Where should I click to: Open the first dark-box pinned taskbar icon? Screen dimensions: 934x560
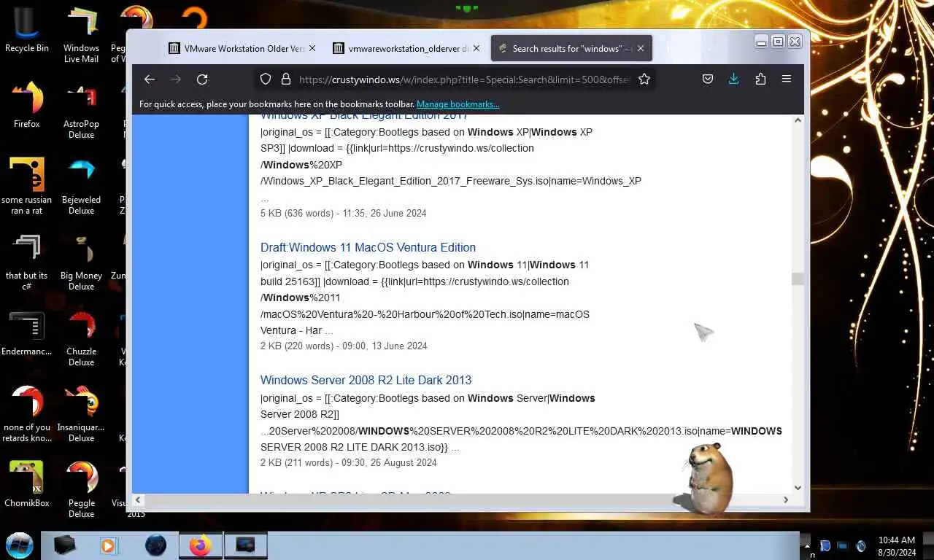[64, 545]
